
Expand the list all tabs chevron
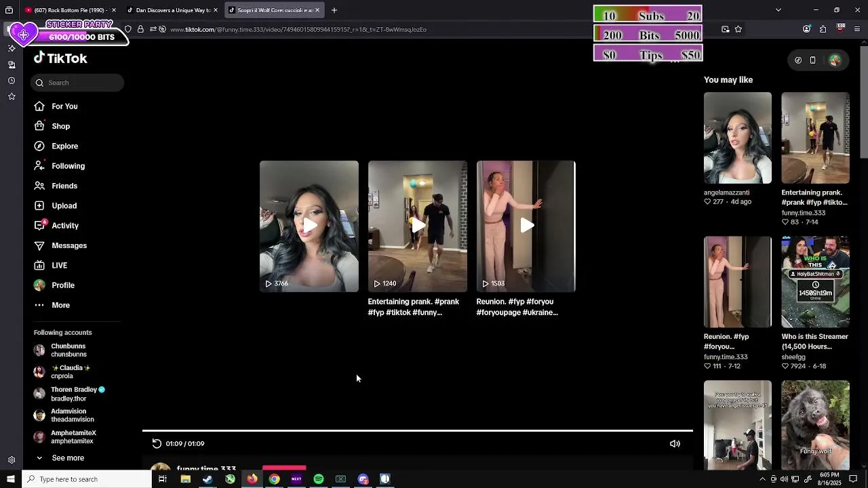click(778, 10)
